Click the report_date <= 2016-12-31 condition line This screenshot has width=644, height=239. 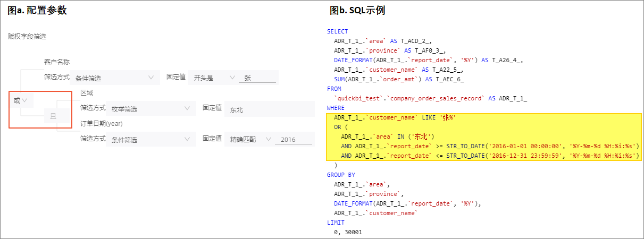tap(490, 156)
